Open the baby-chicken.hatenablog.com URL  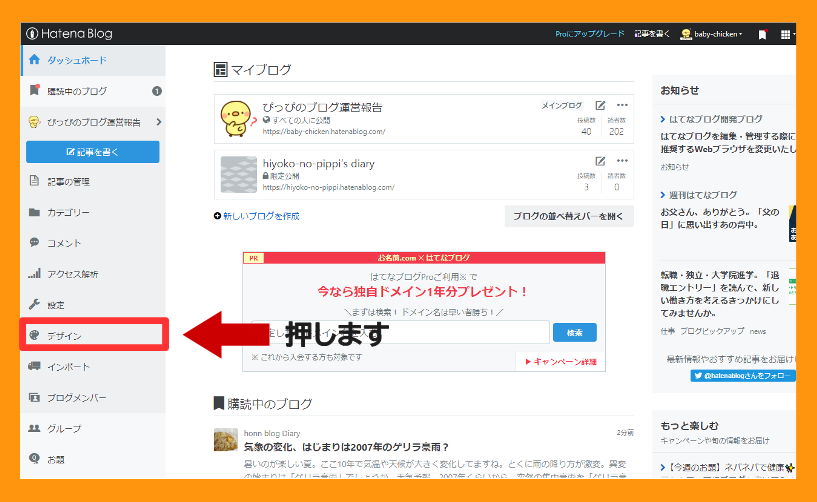(x=324, y=132)
